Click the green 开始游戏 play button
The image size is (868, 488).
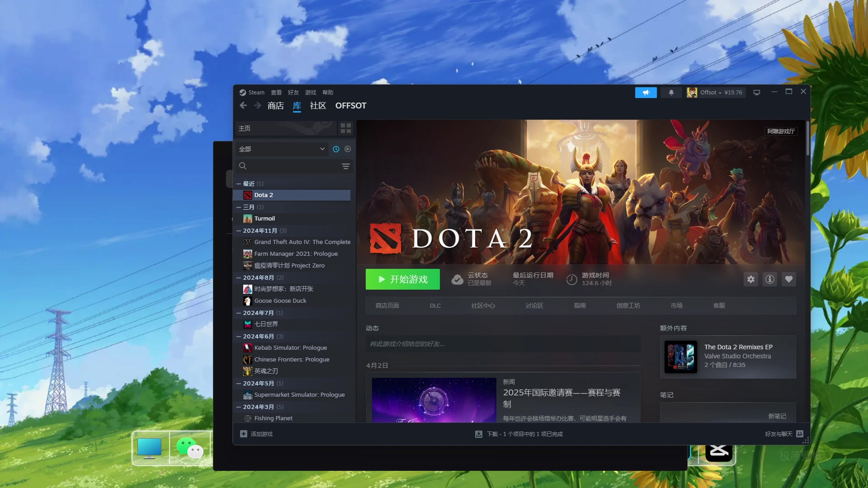pos(403,279)
